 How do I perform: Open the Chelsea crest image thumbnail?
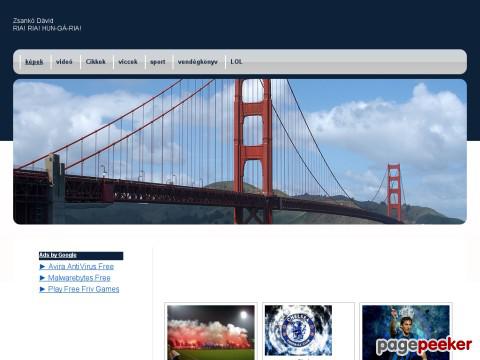(298, 330)
